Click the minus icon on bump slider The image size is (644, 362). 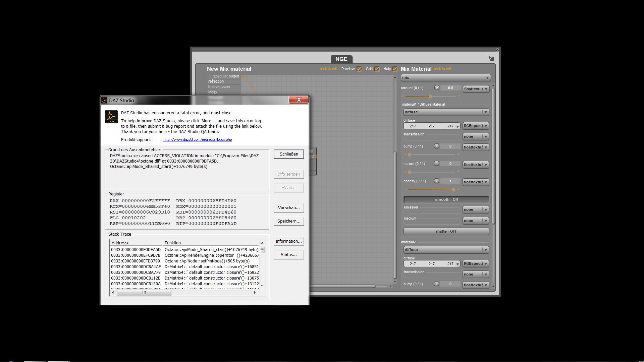coord(405,155)
